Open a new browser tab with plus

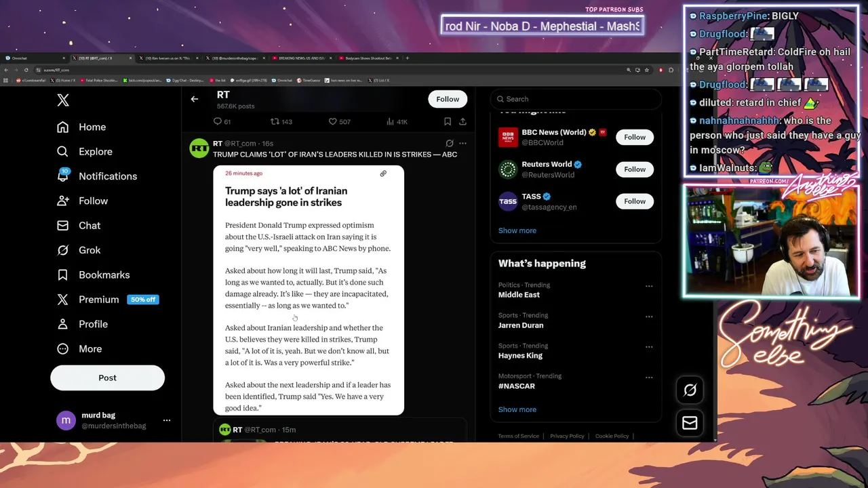coord(408,58)
